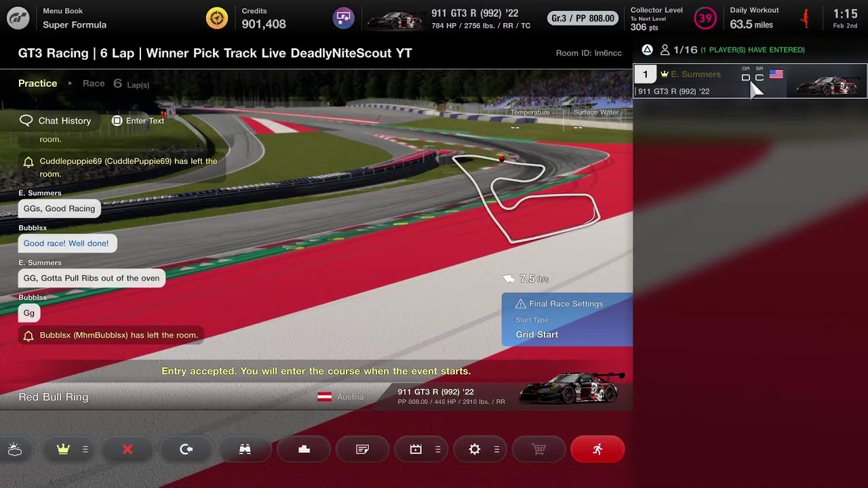Expand the menu beside the crown icon
This screenshot has width=868, height=488.
tap(85, 449)
